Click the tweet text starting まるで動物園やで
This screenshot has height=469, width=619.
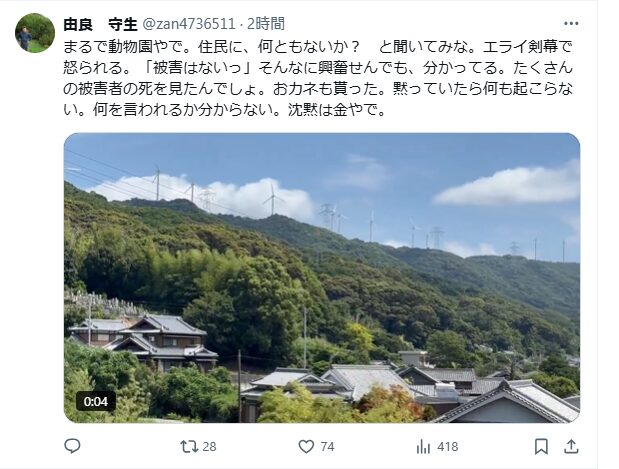point(318,79)
